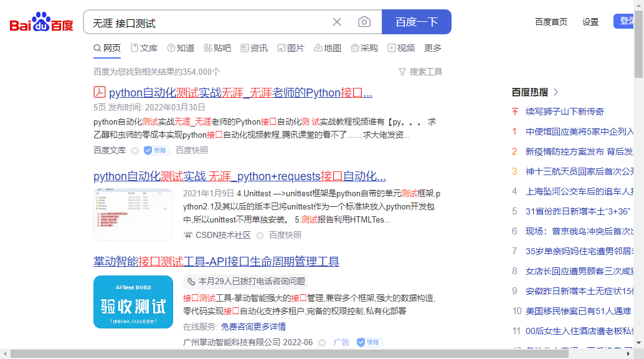Open result python自动化测试实战无涯_无涯老师的Python接口
Viewport: 644px width, 359px height.
(240, 93)
